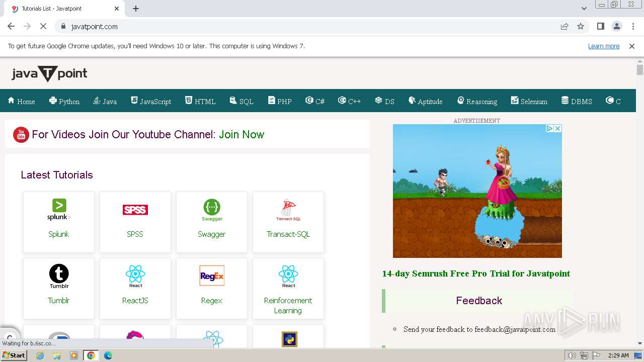Click the Join Now link

(x=242, y=134)
